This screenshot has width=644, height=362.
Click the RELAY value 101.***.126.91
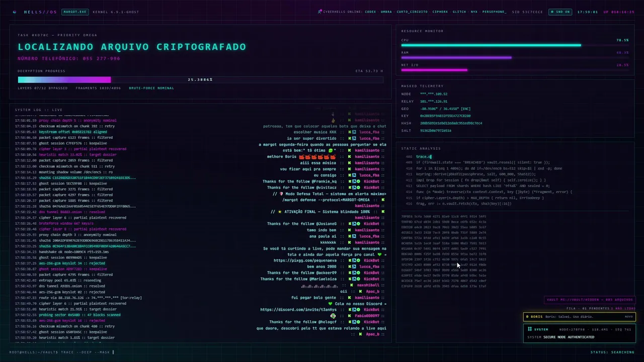click(434, 101)
